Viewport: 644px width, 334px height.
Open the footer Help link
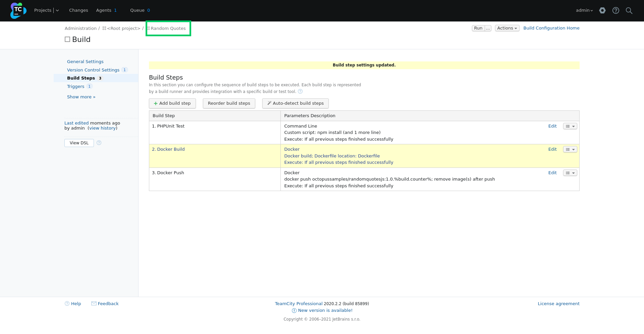click(x=76, y=304)
